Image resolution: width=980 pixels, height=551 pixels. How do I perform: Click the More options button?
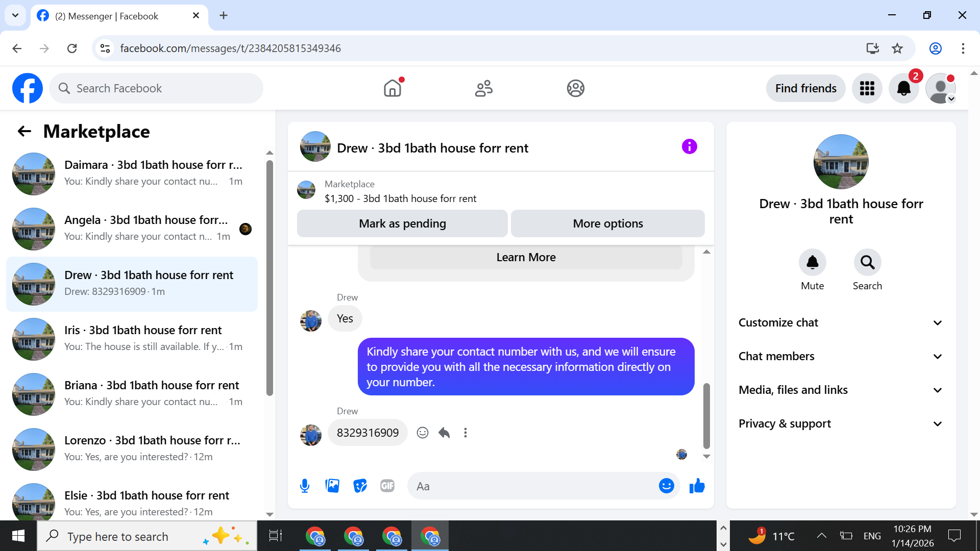point(607,223)
